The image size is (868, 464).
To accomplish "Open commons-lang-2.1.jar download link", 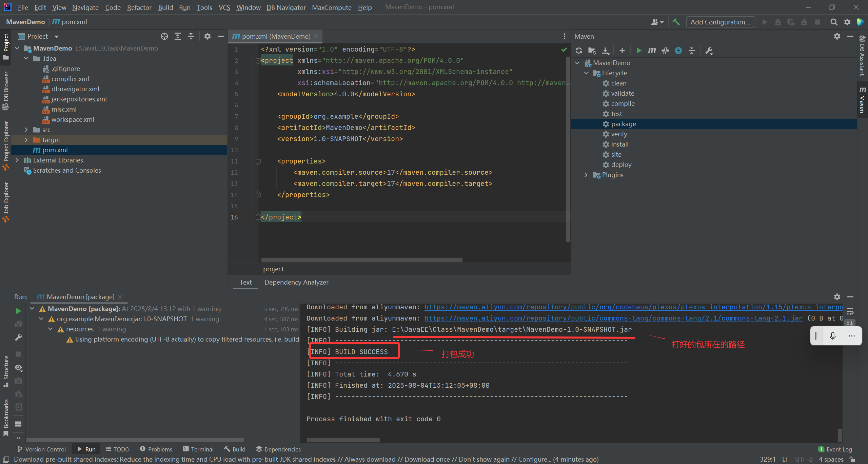I will 613,318.
